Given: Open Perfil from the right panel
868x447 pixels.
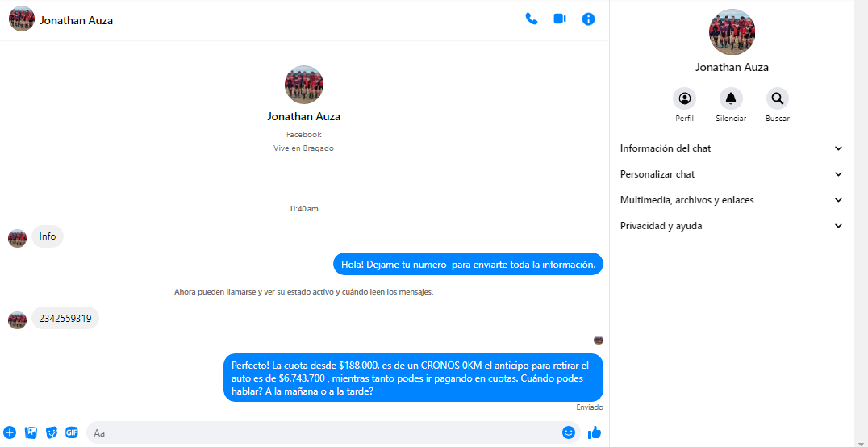Looking at the screenshot, I should click(x=684, y=99).
